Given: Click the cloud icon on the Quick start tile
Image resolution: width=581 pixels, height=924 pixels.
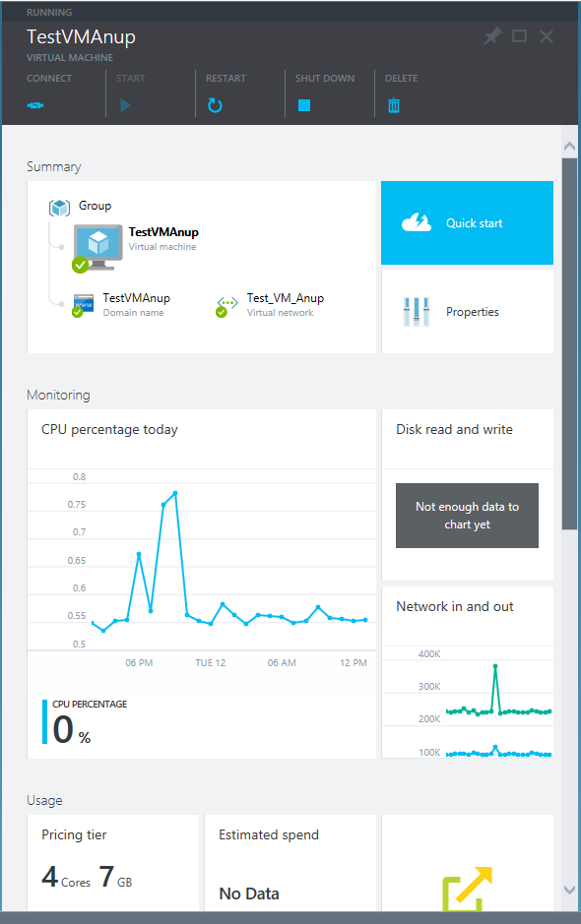Looking at the screenshot, I should point(416,222).
